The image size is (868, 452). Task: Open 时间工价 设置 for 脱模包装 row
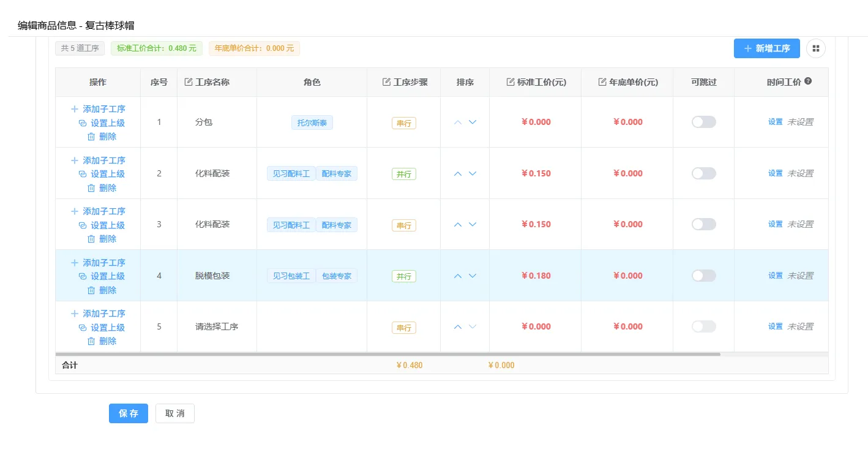click(776, 276)
